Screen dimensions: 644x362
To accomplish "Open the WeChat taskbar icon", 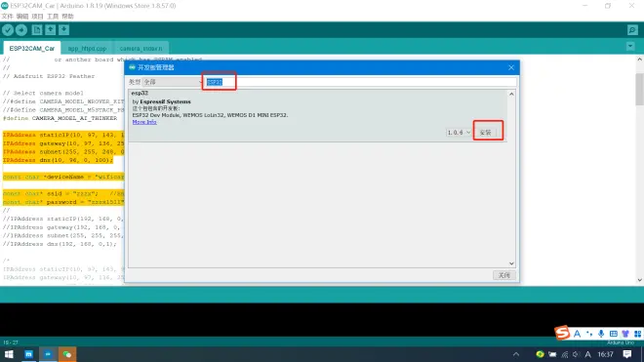I will point(67,354).
